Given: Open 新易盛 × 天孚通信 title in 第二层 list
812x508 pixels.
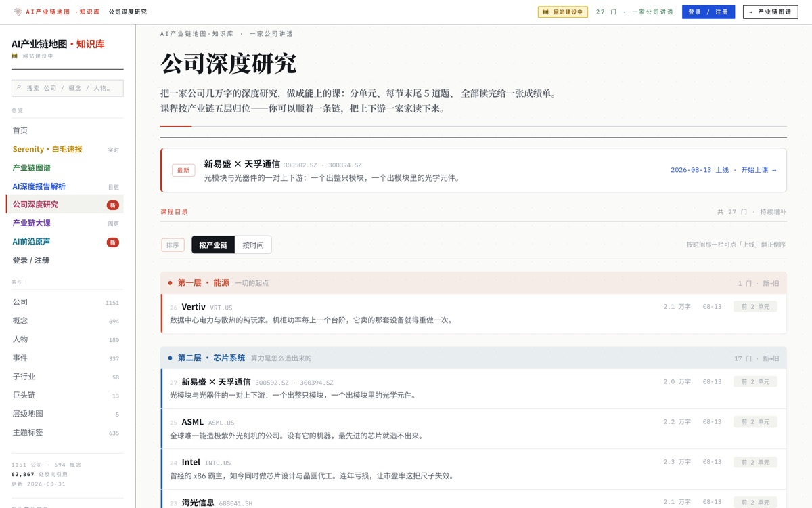Looking at the screenshot, I should click(x=216, y=382).
